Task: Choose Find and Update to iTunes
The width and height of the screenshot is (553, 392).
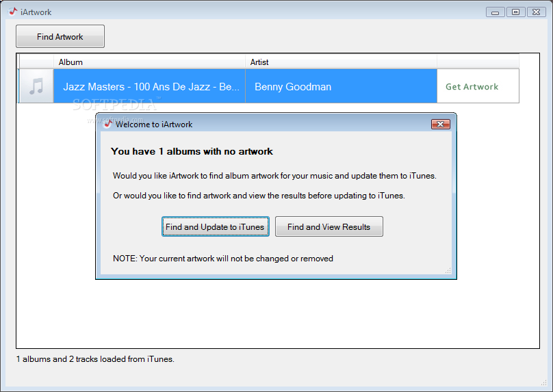Action: click(215, 226)
